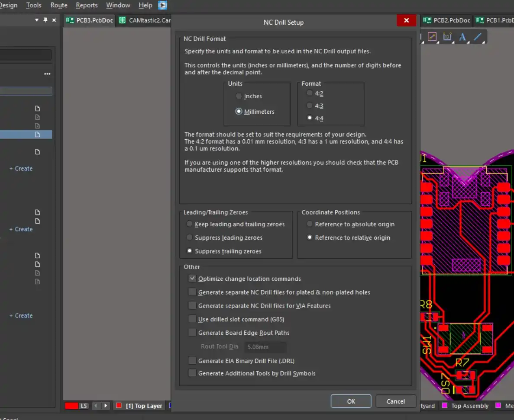Cancel the NC Drill Setup dialog
Screen dimensions: 514x420
[x=396, y=401]
